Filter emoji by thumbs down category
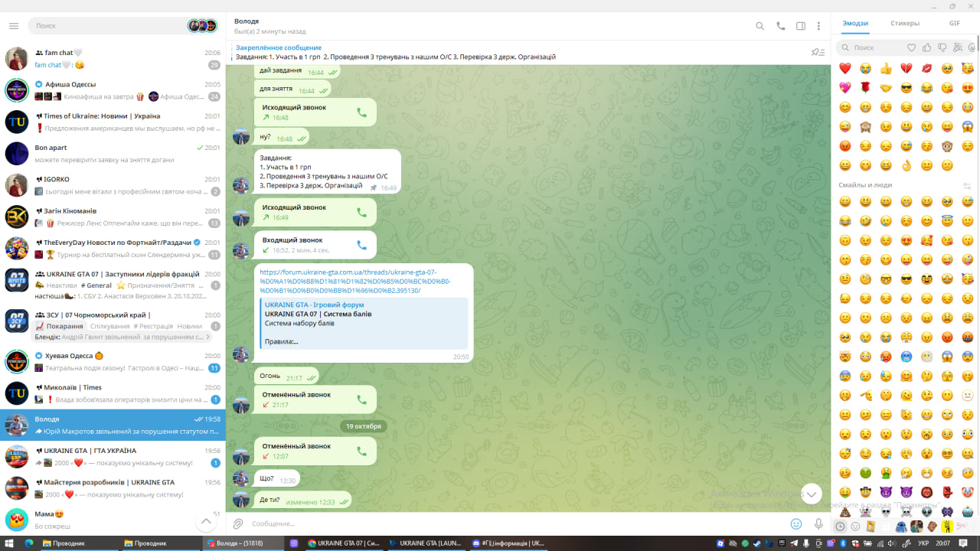 (943, 47)
